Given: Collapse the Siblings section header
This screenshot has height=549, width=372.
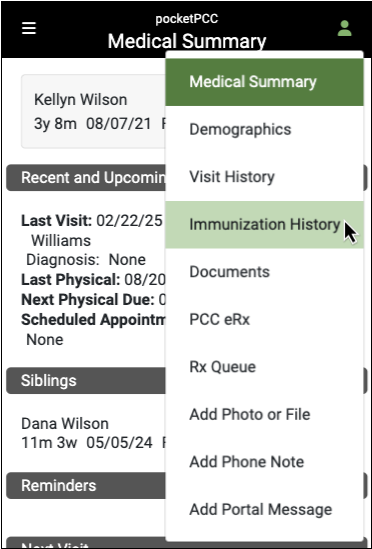Looking at the screenshot, I should click(86, 381).
